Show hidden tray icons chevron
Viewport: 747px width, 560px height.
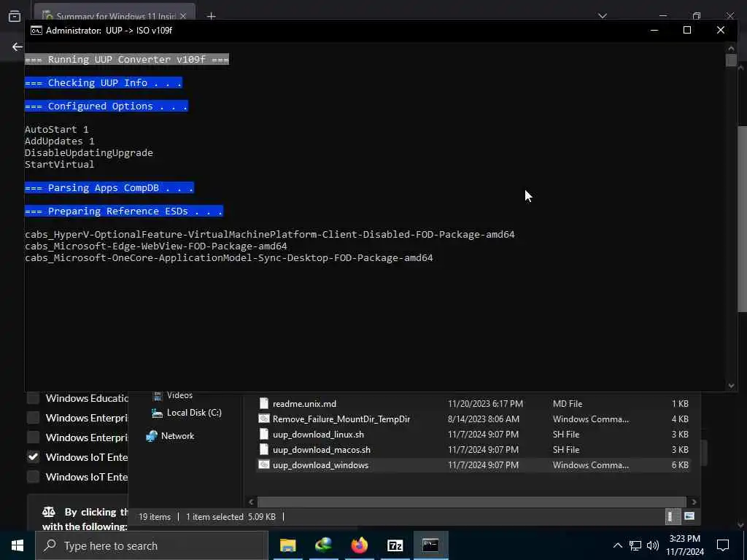click(x=617, y=545)
